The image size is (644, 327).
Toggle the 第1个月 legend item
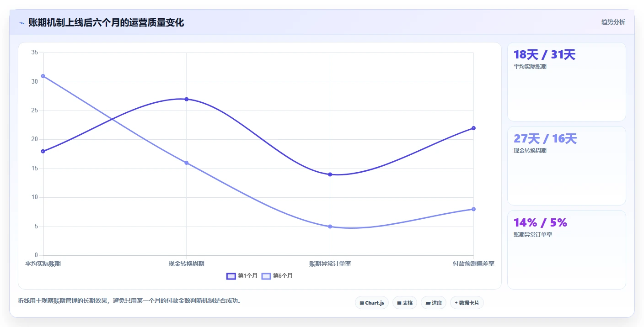[242, 276]
